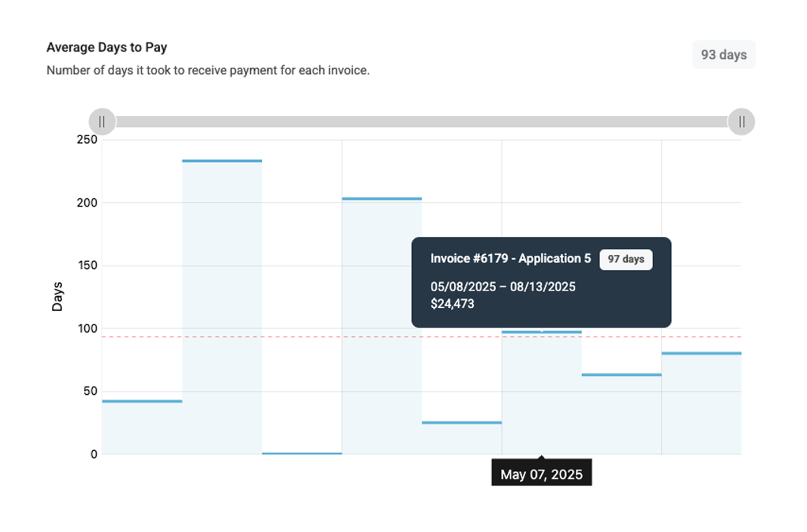This screenshot has height=532, width=807.
Task: Select the zero-day bar segment
Action: pyautogui.click(x=301, y=453)
